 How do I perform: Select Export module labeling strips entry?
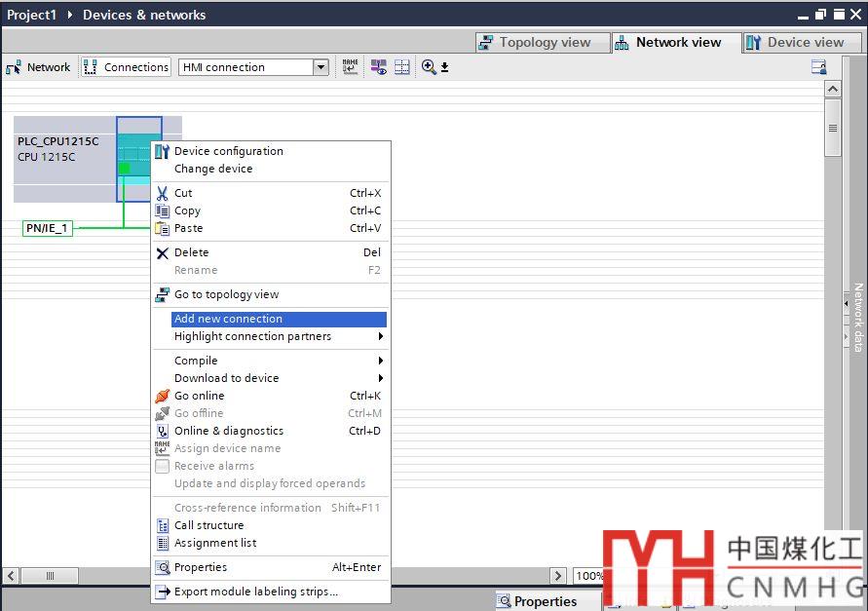[255, 592]
